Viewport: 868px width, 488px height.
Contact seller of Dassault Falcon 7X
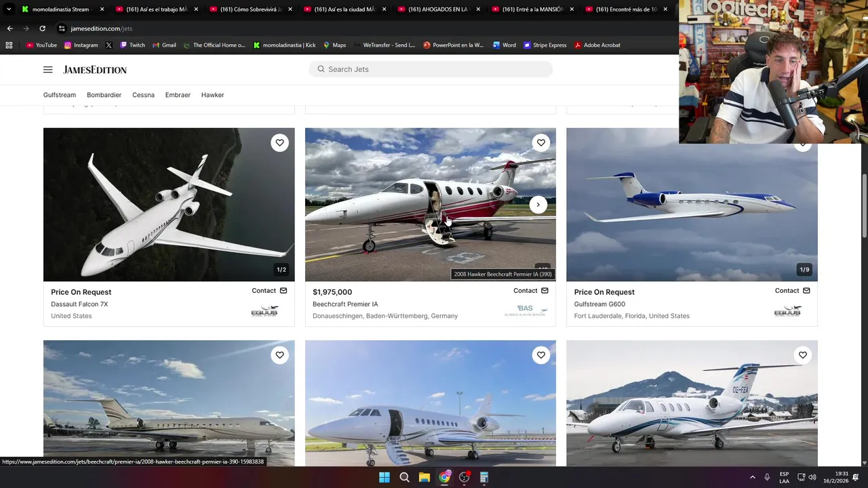[x=269, y=290]
